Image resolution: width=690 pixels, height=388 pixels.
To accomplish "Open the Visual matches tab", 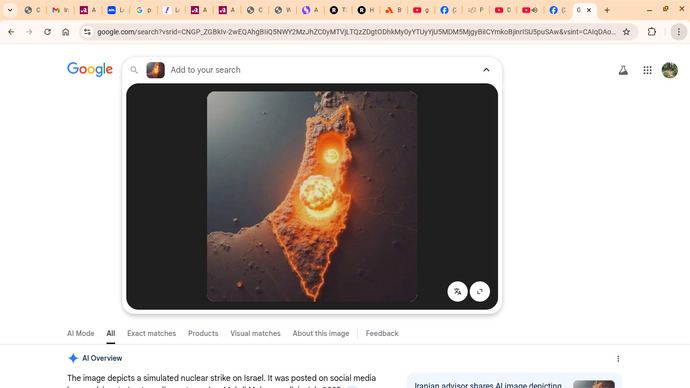I will point(255,333).
